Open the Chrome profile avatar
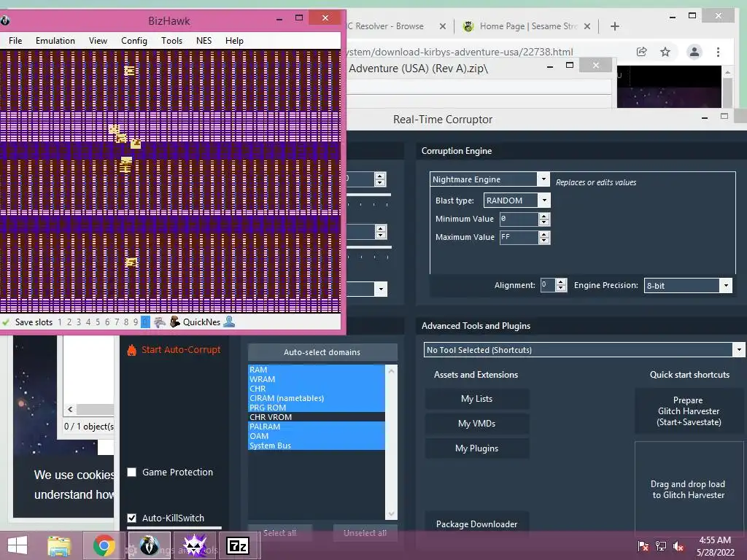The width and height of the screenshot is (747, 560). pos(694,52)
